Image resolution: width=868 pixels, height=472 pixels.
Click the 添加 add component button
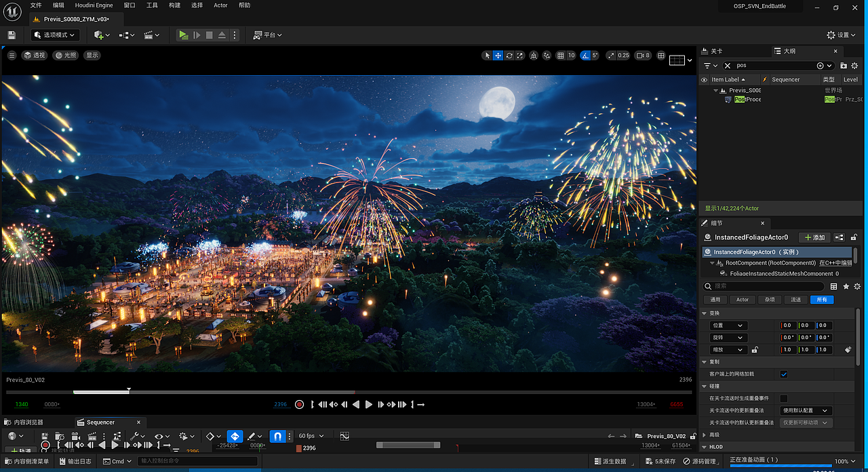pos(814,237)
